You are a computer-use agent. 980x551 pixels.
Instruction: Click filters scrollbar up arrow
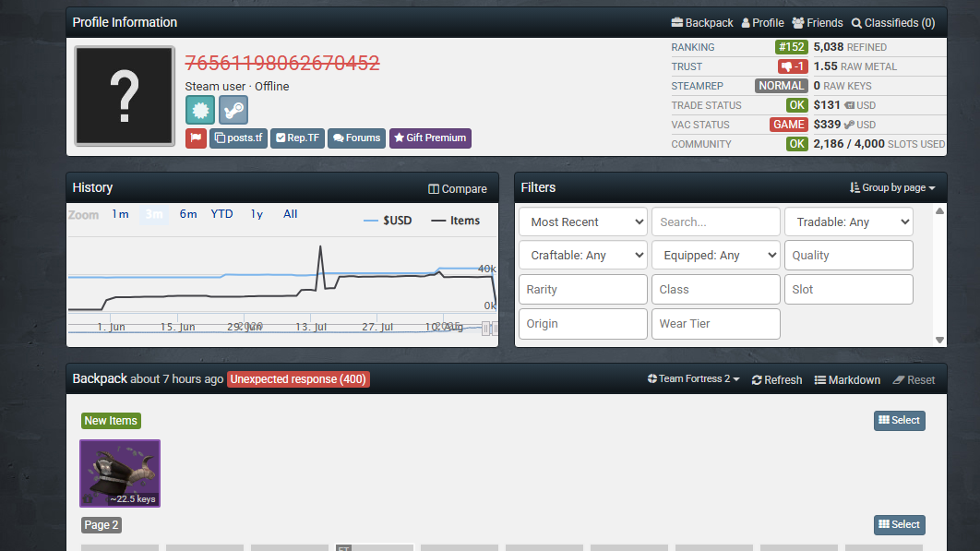(939, 210)
